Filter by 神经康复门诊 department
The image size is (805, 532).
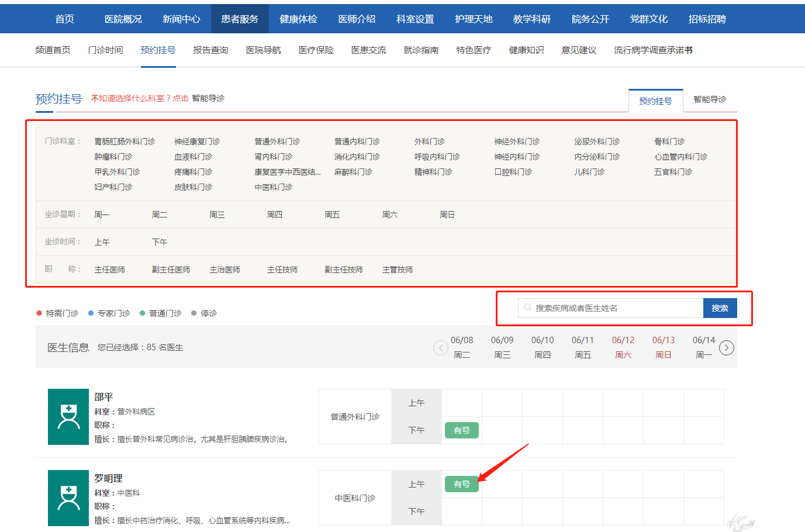click(x=197, y=141)
